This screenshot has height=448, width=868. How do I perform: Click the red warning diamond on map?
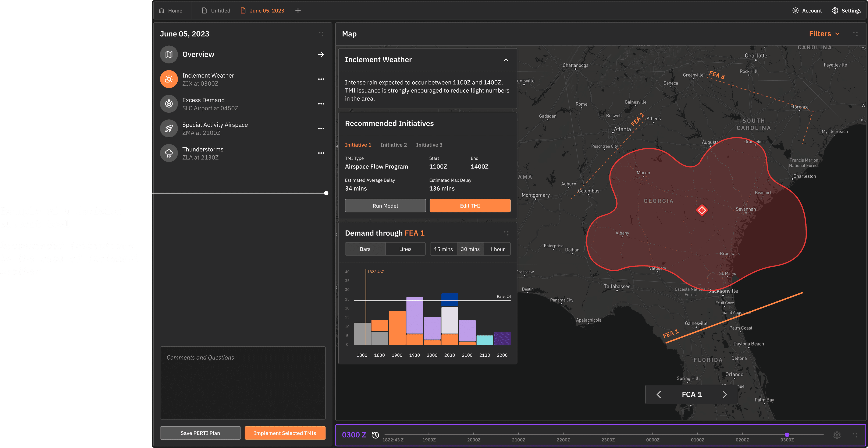coord(702,210)
